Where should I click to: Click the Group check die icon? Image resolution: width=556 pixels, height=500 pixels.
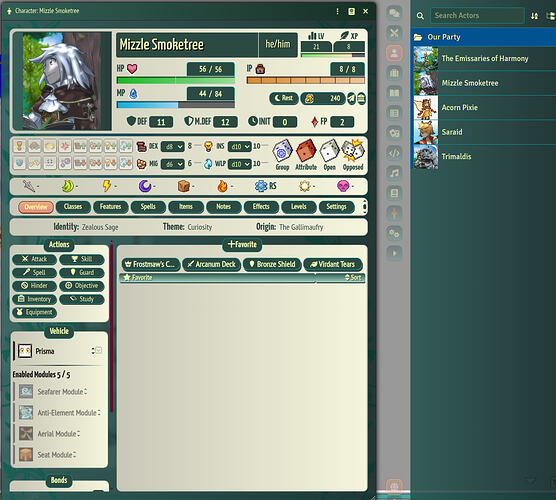pyautogui.click(x=282, y=151)
